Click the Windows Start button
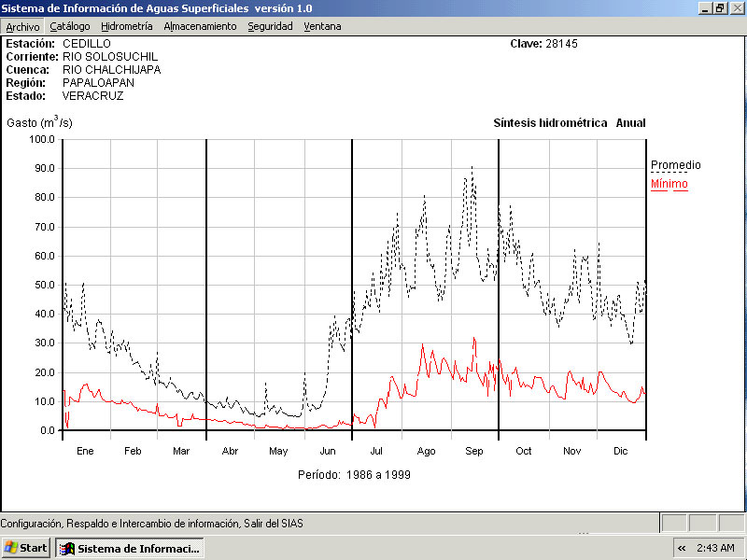The height and width of the screenshot is (560, 747). [26, 548]
